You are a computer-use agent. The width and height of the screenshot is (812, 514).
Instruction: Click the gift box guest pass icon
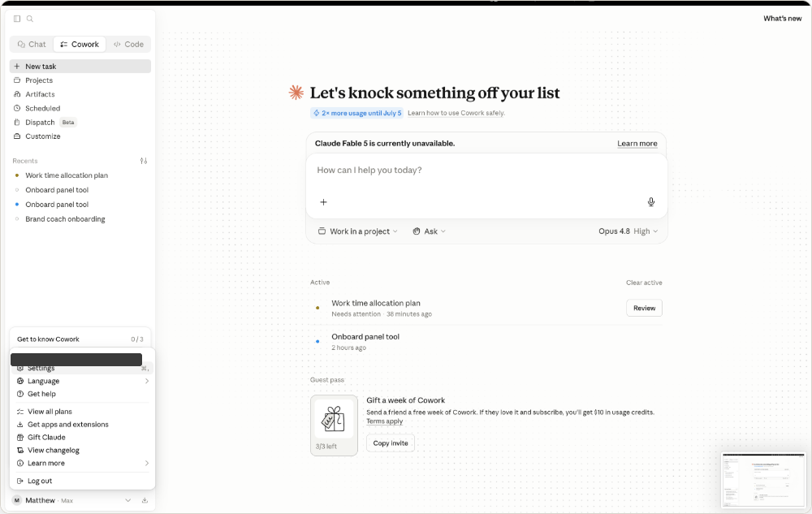coord(334,419)
